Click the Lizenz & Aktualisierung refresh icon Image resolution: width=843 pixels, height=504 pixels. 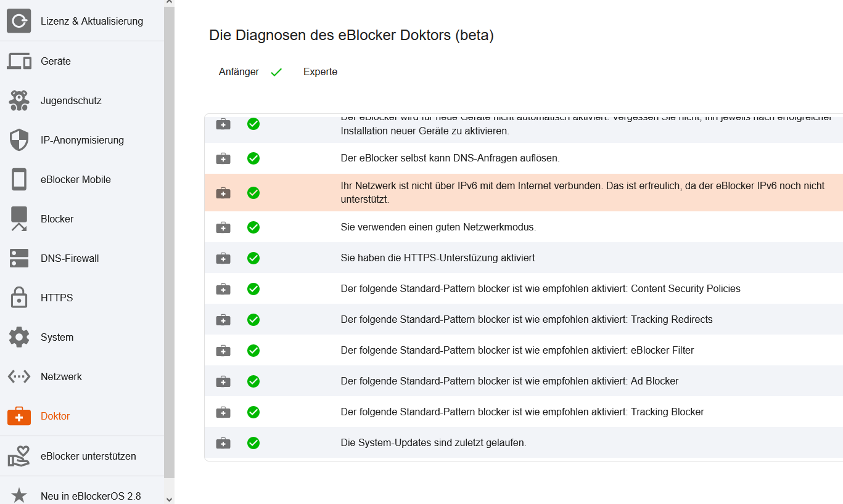click(19, 21)
